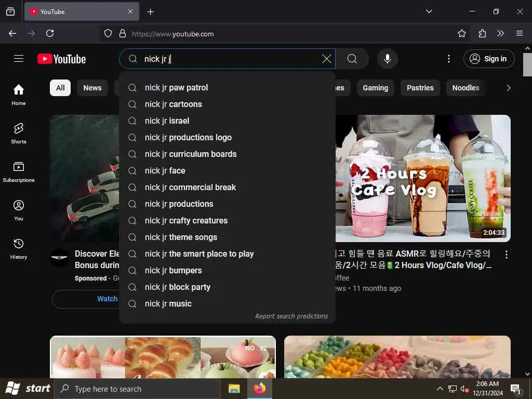532x399 pixels.
Task: Choose suggestion nick jr curriculum boards
Action: click(x=228, y=154)
